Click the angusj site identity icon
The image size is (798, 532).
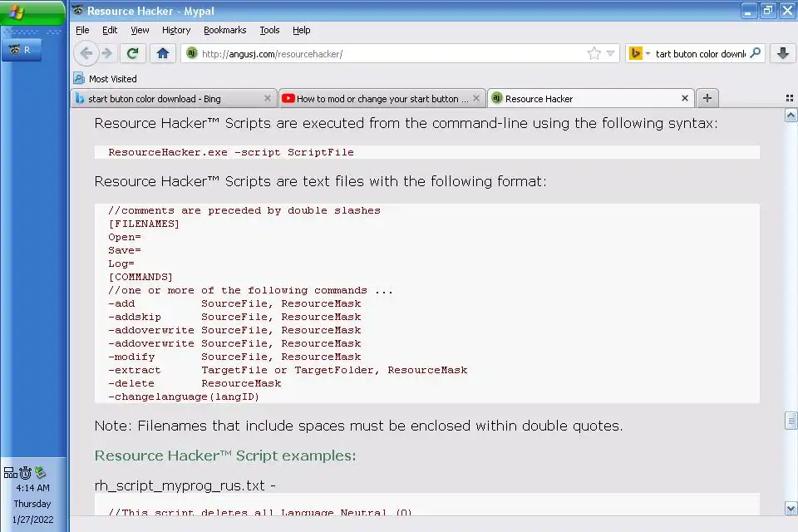[192, 53]
